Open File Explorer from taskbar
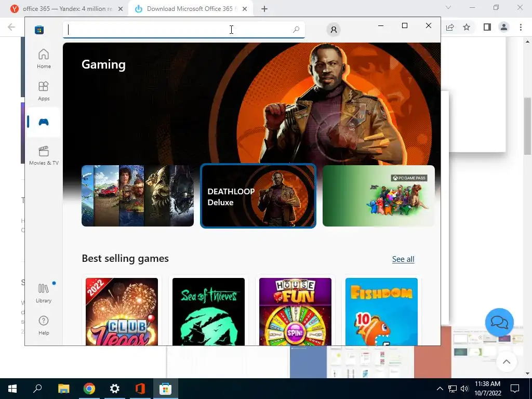The width and height of the screenshot is (532, 399). [63, 389]
